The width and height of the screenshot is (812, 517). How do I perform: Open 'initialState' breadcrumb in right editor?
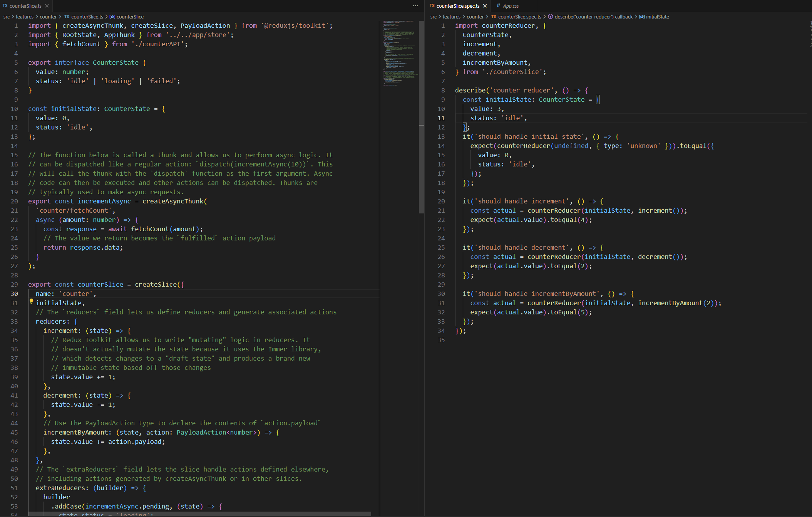658,17
